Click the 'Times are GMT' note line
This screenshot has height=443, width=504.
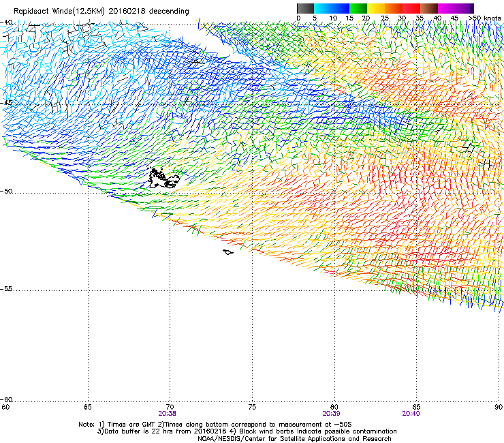point(215,425)
